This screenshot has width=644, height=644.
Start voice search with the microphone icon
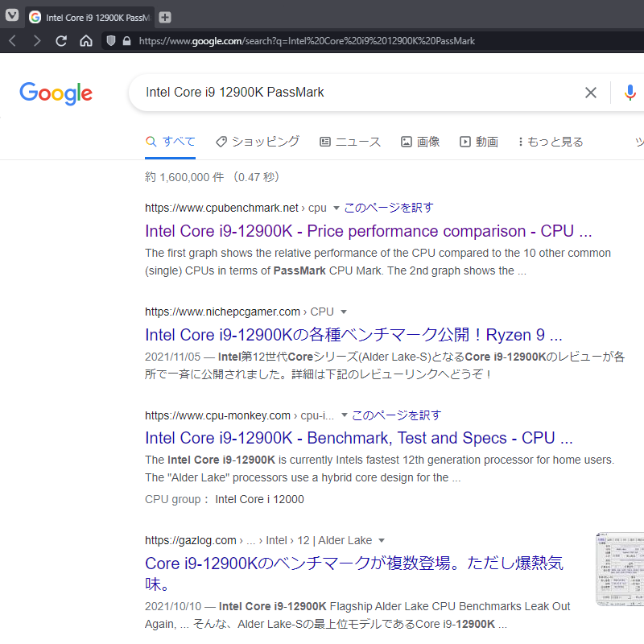tap(630, 93)
